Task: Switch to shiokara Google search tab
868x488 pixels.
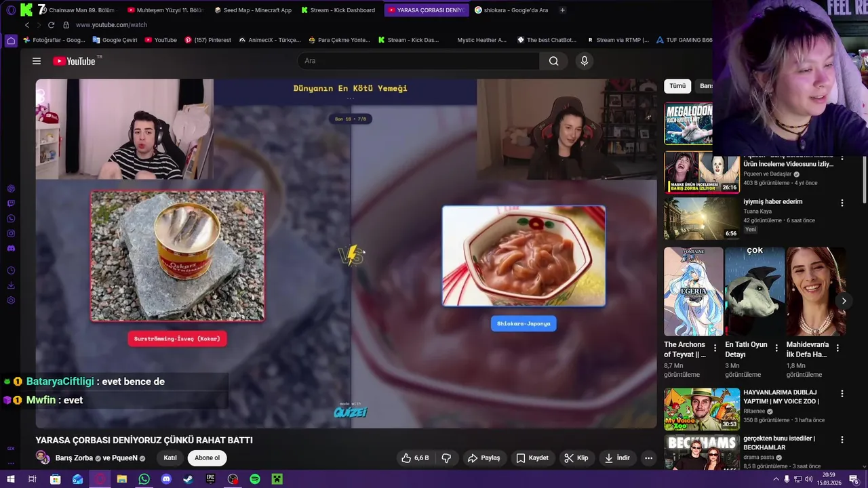Action: pyautogui.click(x=512, y=10)
